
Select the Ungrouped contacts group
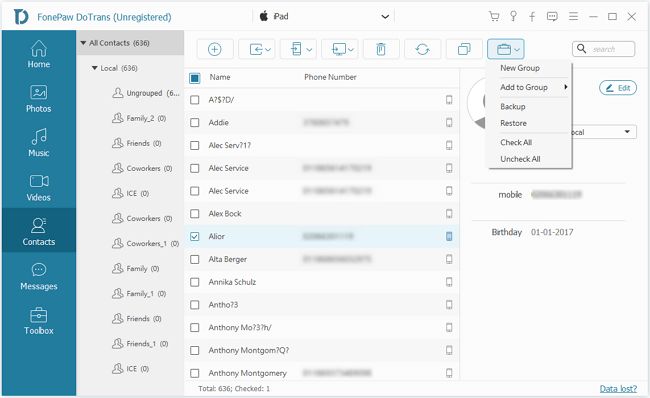(x=146, y=93)
